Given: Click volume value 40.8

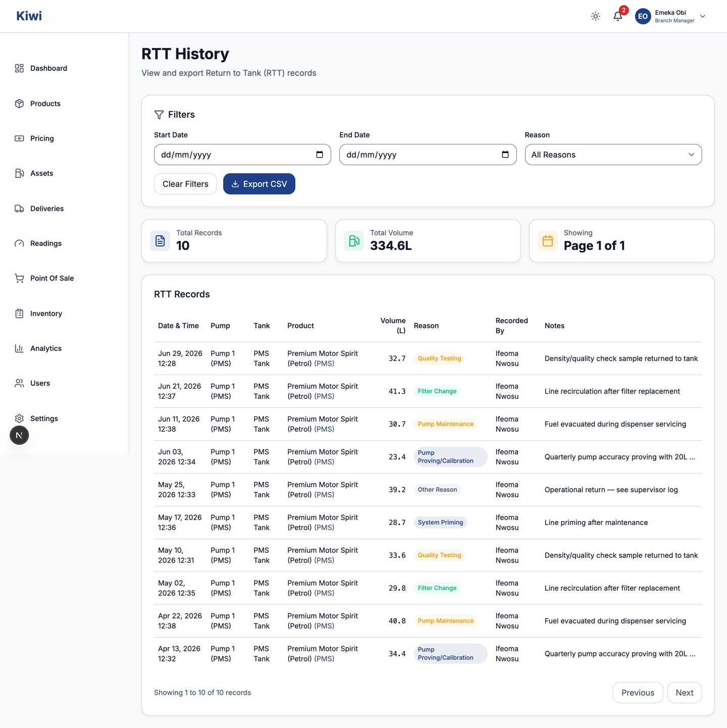Looking at the screenshot, I should tap(397, 621).
